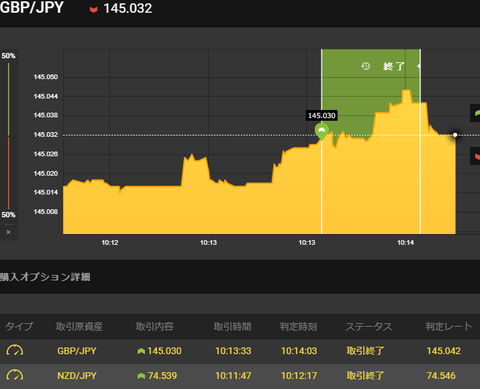Click the 145.026 price axis label

[x=46, y=154]
